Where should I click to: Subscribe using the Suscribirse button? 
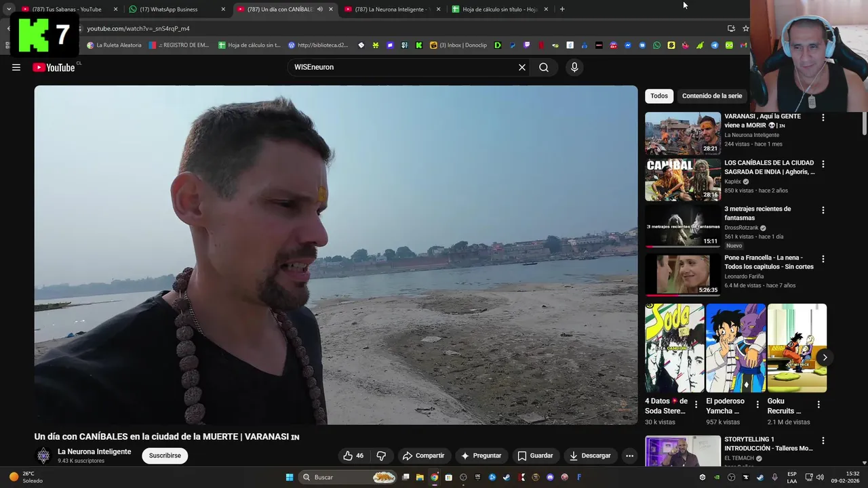click(165, 455)
